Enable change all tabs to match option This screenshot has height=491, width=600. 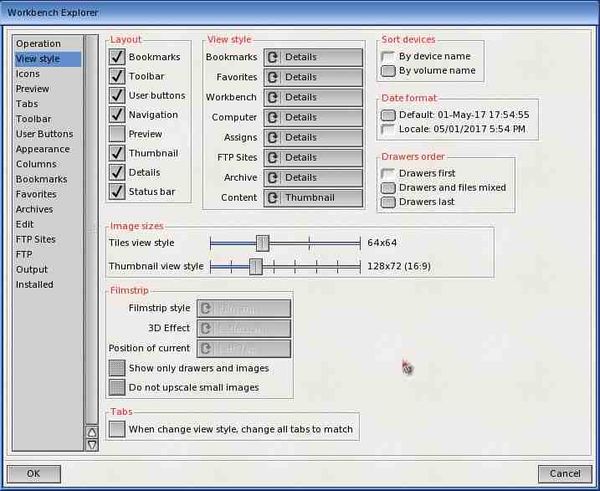tap(117, 429)
